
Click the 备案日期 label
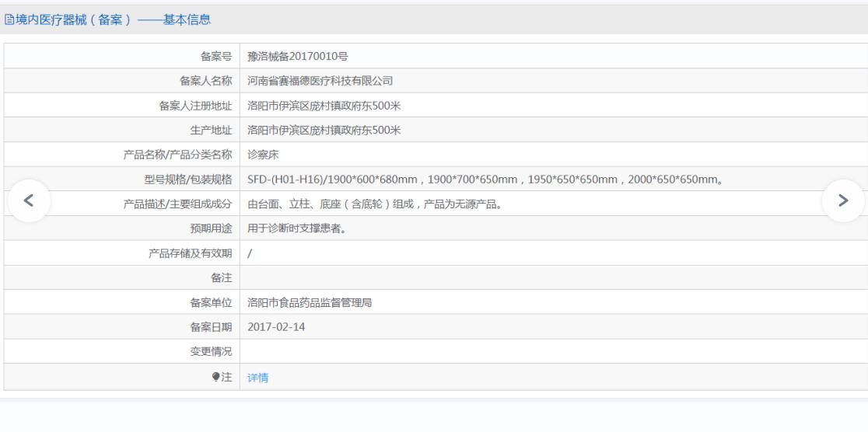(211, 327)
